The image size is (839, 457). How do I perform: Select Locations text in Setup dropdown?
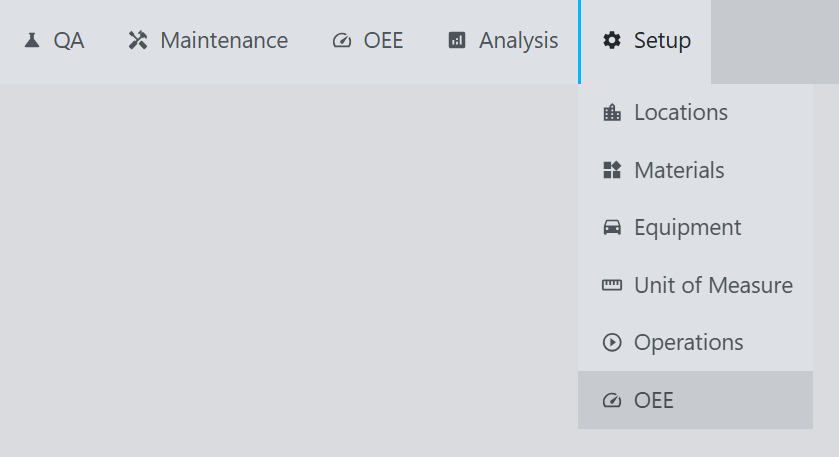click(x=681, y=112)
